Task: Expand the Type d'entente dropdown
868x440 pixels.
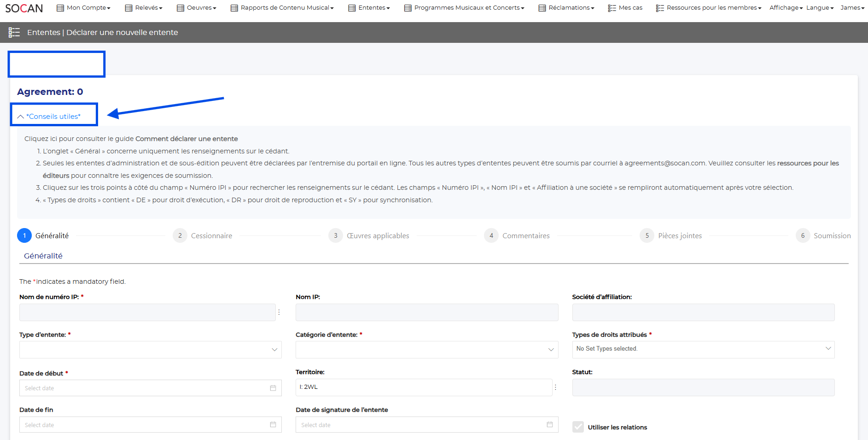Action: coord(150,350)
